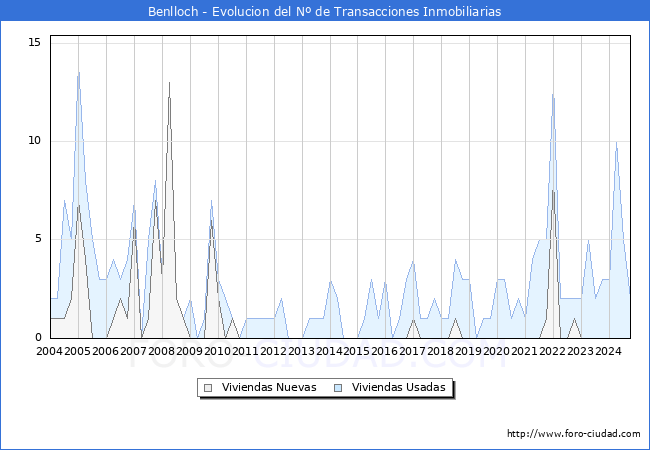Screen dimensions: 650x450
Task: Click the x-axis year 2014
Action: coord(329,351)
